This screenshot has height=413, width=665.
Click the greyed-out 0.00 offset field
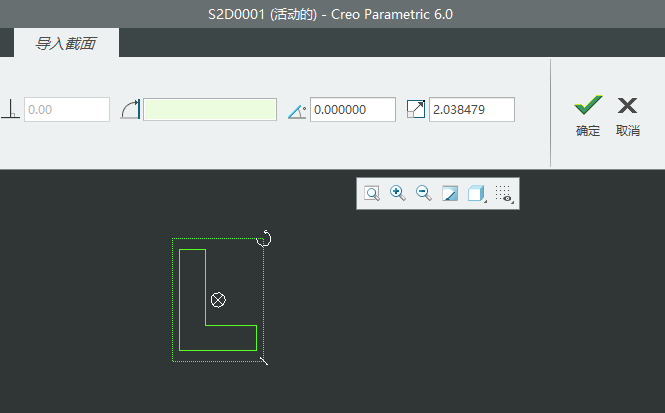click(x=66, y=110)
